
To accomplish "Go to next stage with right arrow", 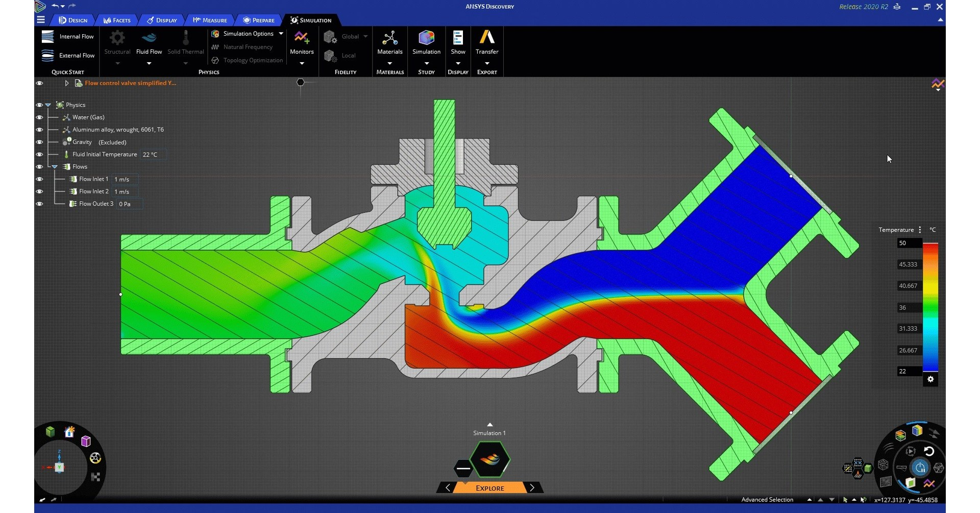I will click(532, 488).
